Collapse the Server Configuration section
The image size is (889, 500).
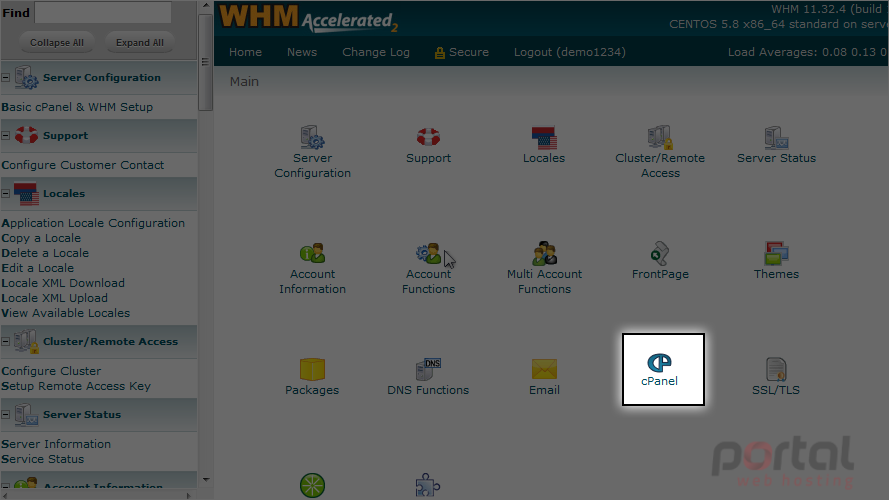click(x=6, y=78)
